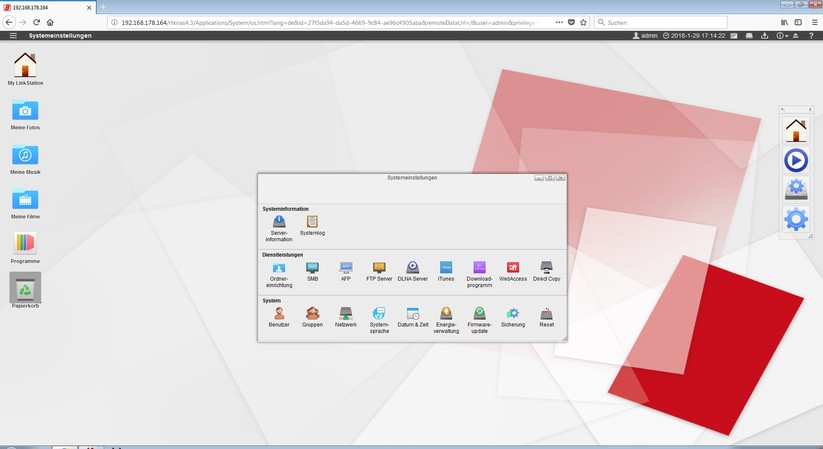Open Netzwerk settings
Image resolution: width=823 pixels, height=449 pixels.
[x=345, y=316]
